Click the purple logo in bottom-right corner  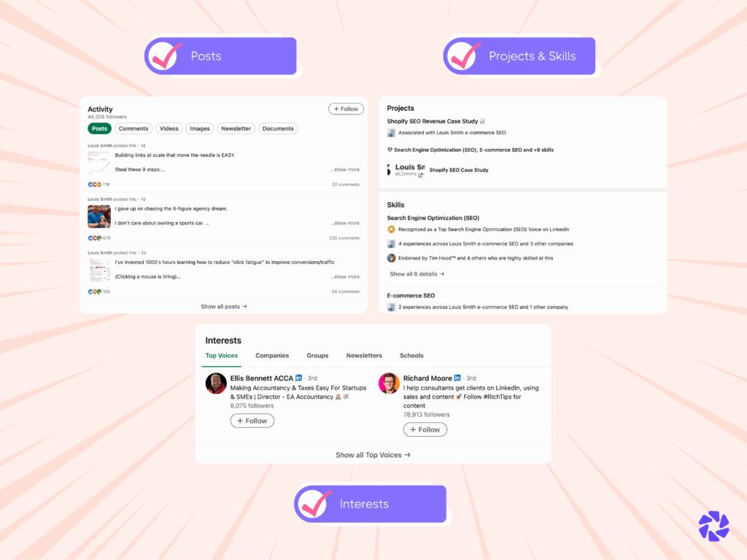(x=713, y=526)
